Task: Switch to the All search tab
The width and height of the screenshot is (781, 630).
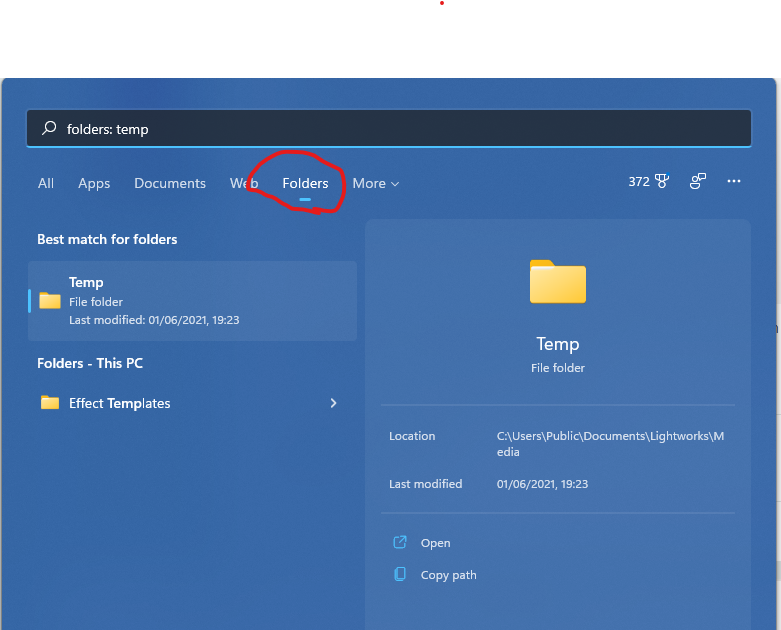Action: point(46,184)
